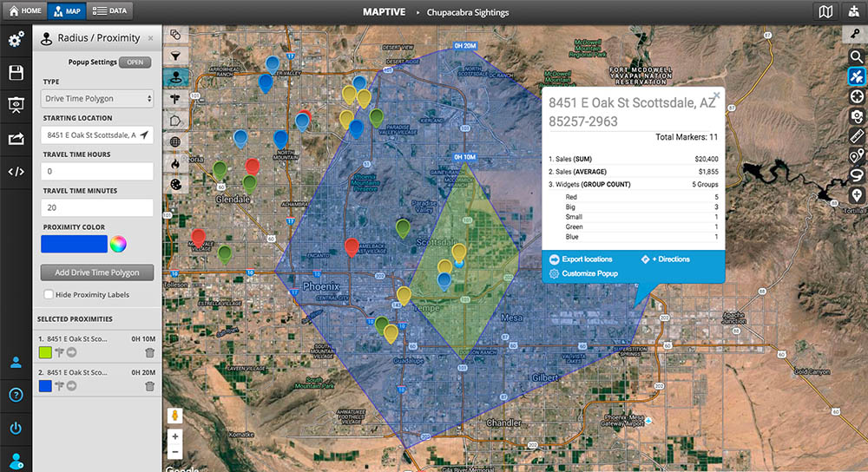The image size is (868, 472).
Task: Click the blue proximity color swatch
Action: [74, 244]
